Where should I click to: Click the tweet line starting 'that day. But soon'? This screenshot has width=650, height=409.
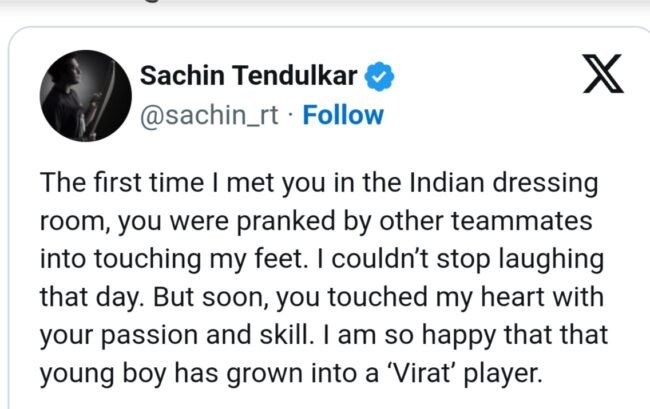(322, 298)
